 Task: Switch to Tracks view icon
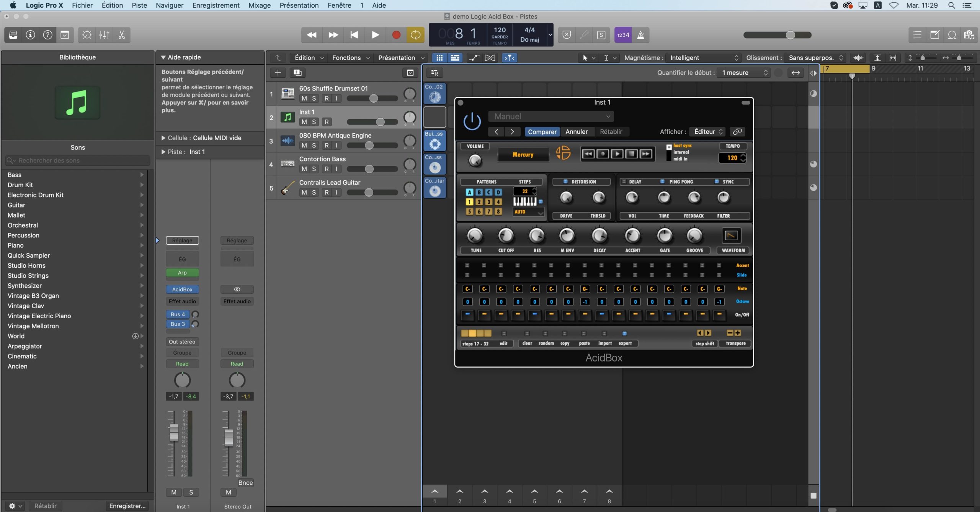pos(455,58)
